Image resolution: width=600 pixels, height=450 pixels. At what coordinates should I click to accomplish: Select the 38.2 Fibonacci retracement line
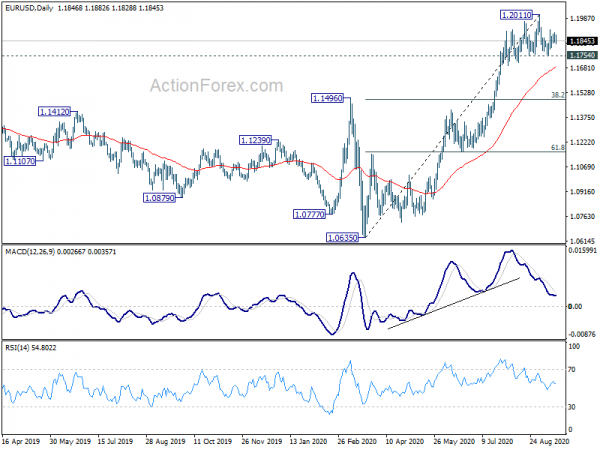(465, 99)
